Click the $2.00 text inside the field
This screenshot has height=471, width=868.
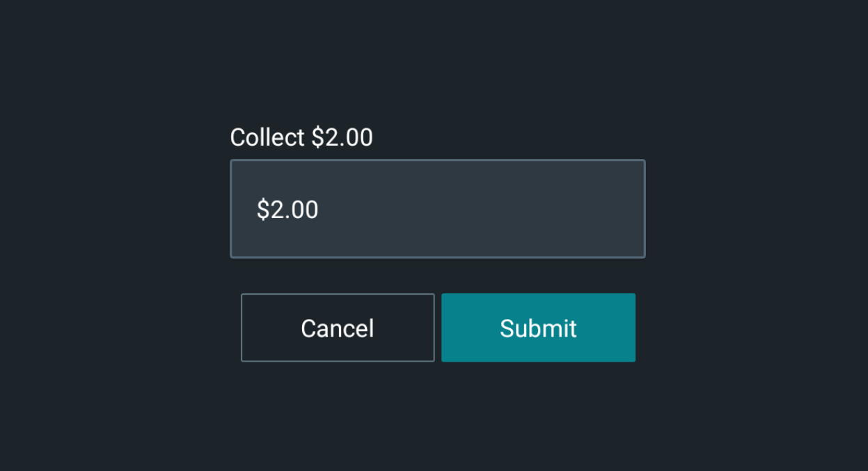coord(287,209)
